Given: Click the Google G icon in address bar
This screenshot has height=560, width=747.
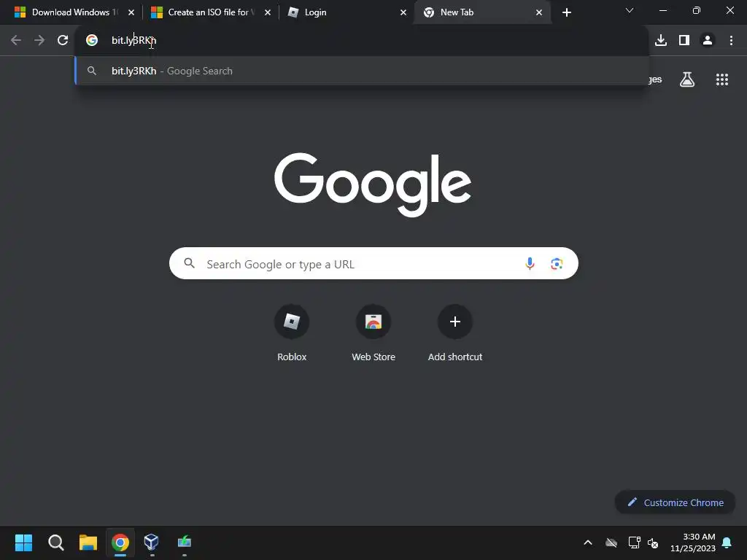Looking at the screenshot, I should tap(92, 41).
